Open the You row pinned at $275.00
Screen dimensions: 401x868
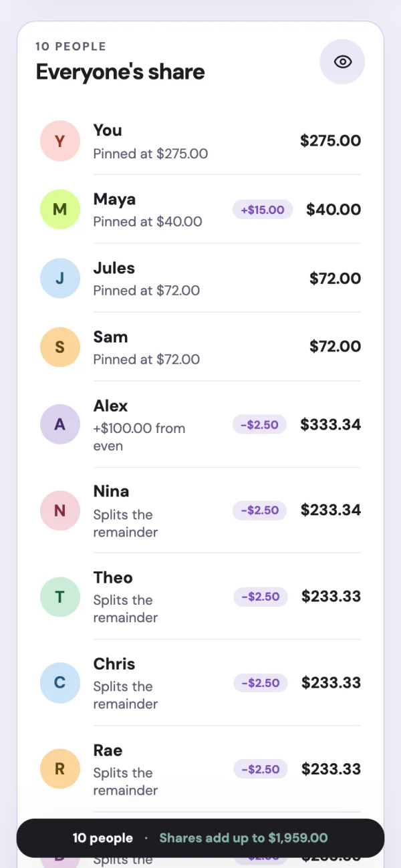(x=200, y=141)
